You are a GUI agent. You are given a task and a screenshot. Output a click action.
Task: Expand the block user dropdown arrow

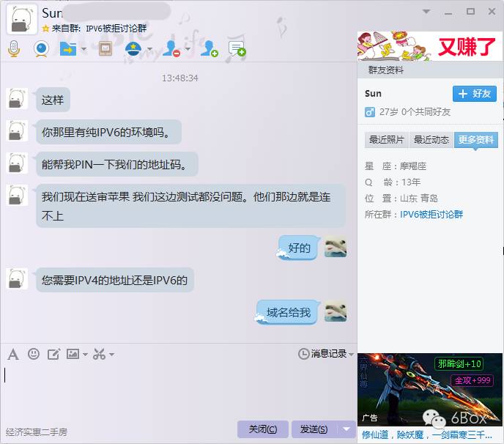(188, 49)
